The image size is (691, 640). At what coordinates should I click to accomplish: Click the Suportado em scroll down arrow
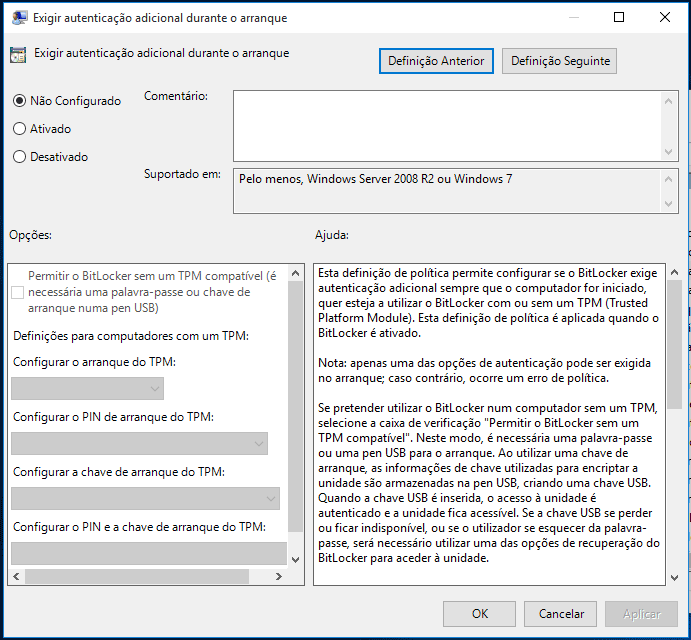(x=669, y=204)
